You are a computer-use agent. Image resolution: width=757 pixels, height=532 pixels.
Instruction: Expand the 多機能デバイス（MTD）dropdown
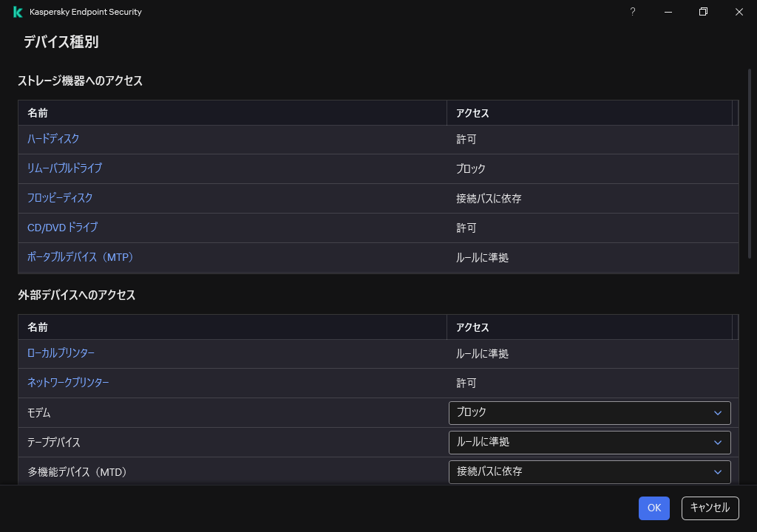[589, 471]
